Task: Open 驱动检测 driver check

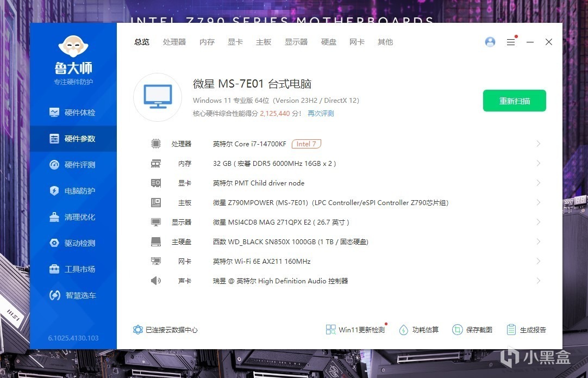Action: [x=73, y=243]
